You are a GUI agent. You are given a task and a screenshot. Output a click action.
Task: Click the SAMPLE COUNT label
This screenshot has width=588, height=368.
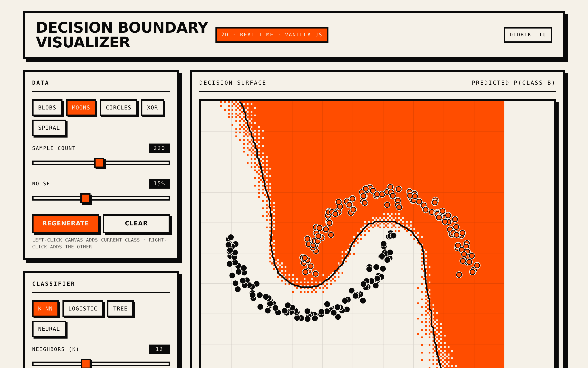[54, 148]
